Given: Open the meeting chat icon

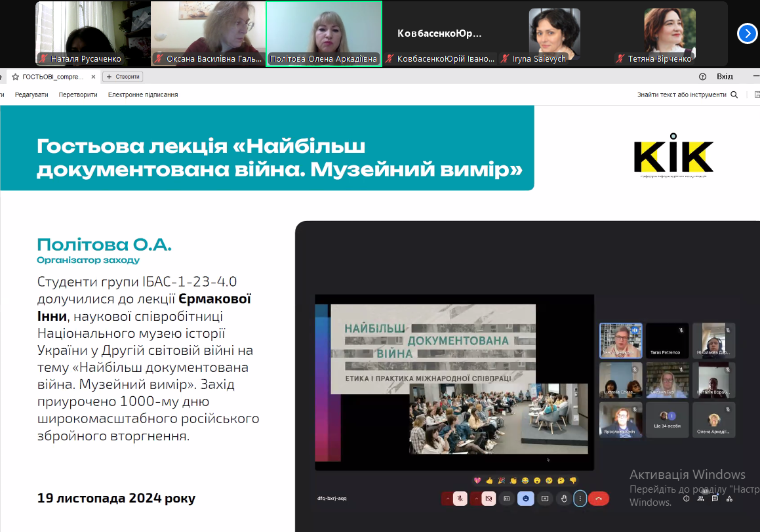Looking at the screenshot, I should (x=715, y=499).
